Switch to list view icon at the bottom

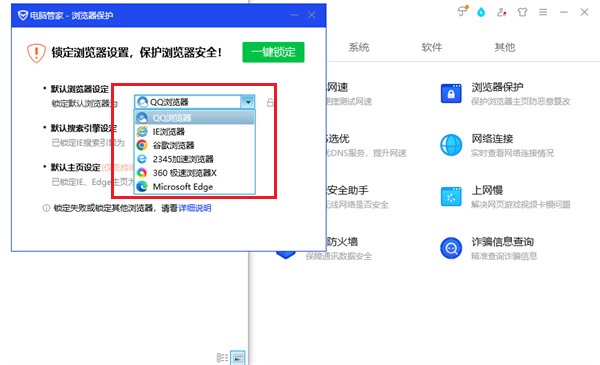(x=222, y=358)
